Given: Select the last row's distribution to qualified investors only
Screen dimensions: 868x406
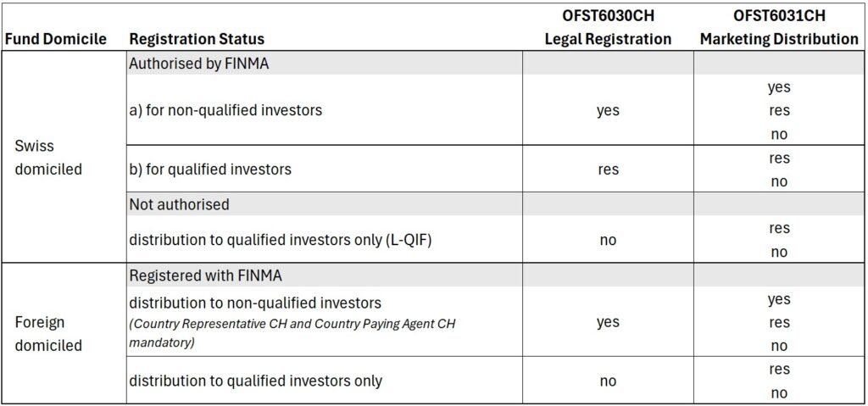Looking at the screenshot, I should 255,381.
